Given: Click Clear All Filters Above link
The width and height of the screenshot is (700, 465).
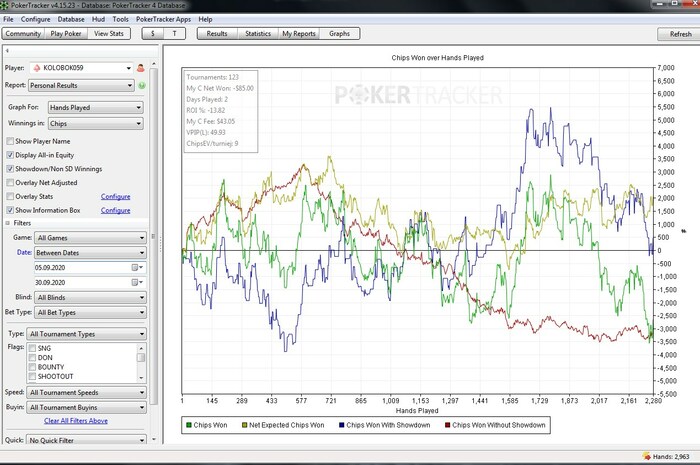Looking at the screenshot, I should (x=76, y=421).
